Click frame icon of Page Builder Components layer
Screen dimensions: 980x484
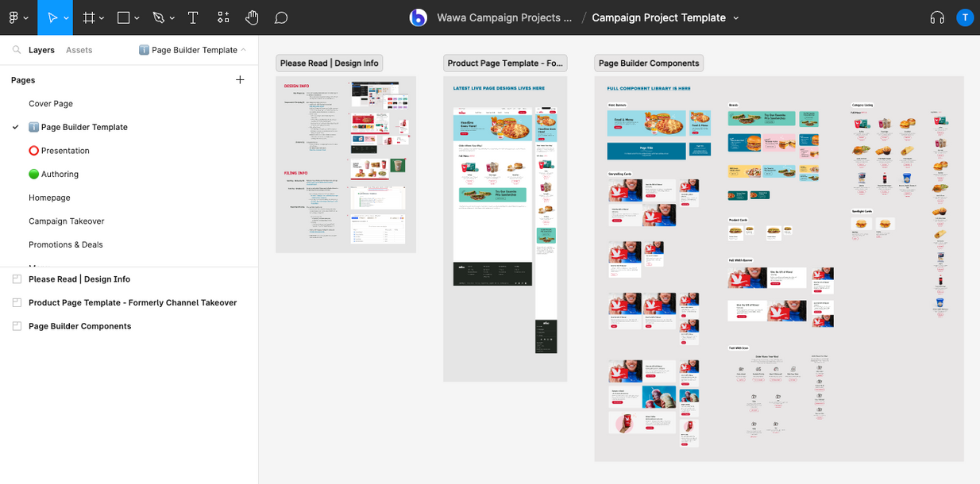17,326
